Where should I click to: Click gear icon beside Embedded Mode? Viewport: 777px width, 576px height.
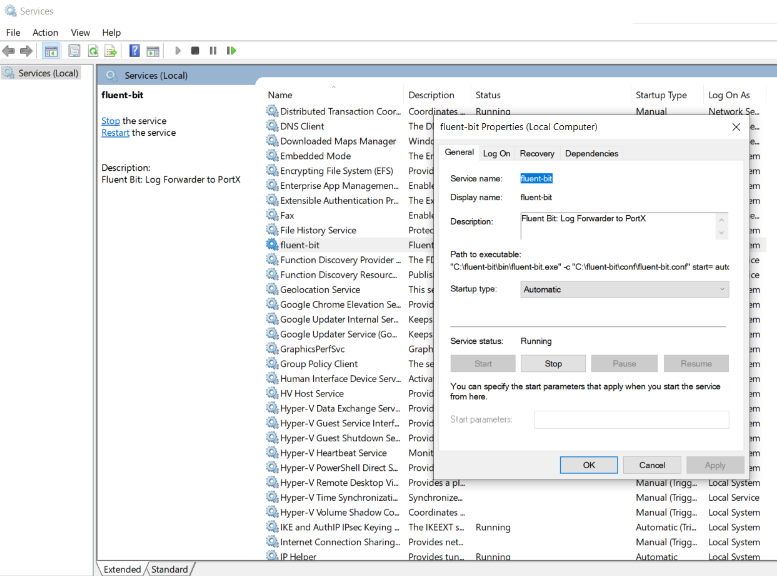pos(272,155)
